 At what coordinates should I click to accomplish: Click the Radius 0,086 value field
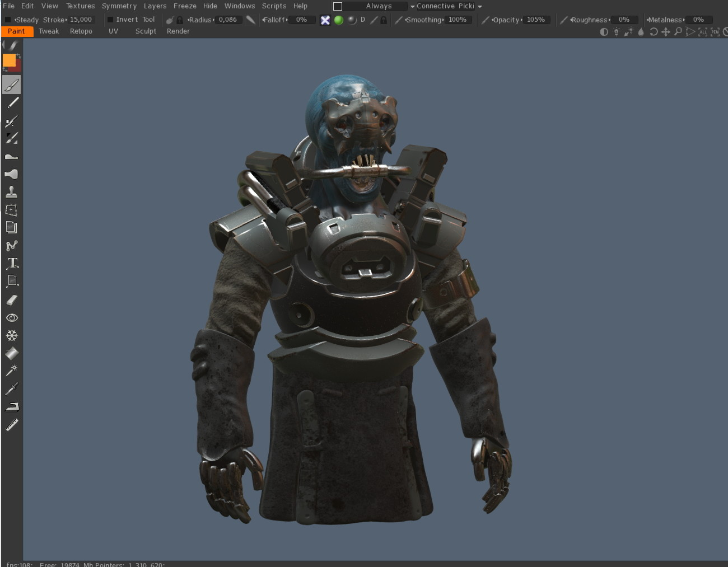[x=228, y=20]
